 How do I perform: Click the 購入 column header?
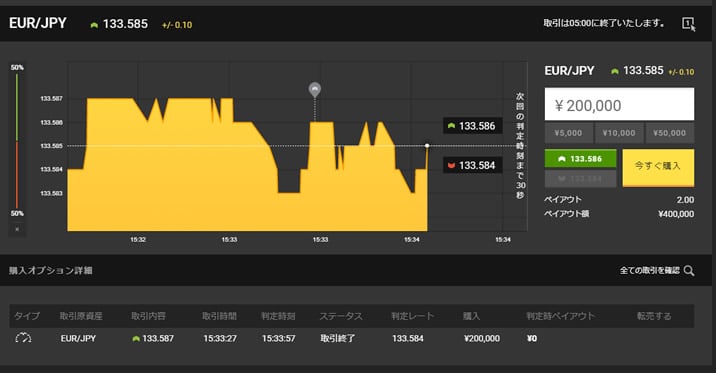471,316
